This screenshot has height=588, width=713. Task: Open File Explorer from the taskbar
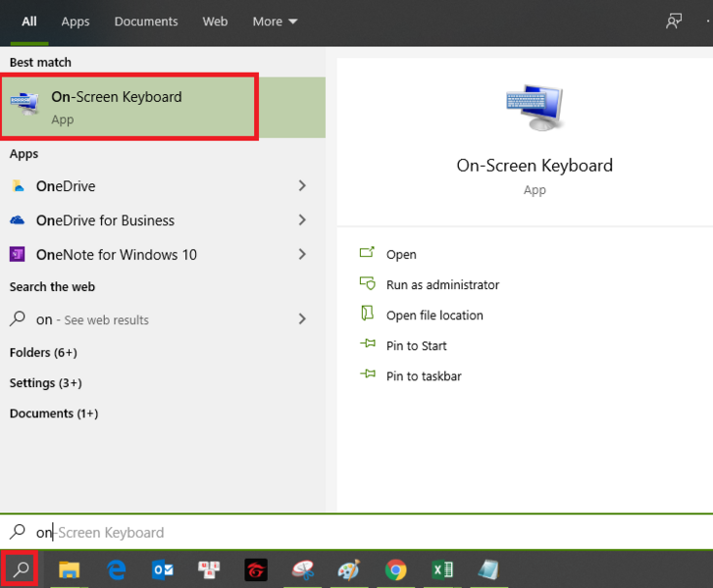click(x=69, y=569)
